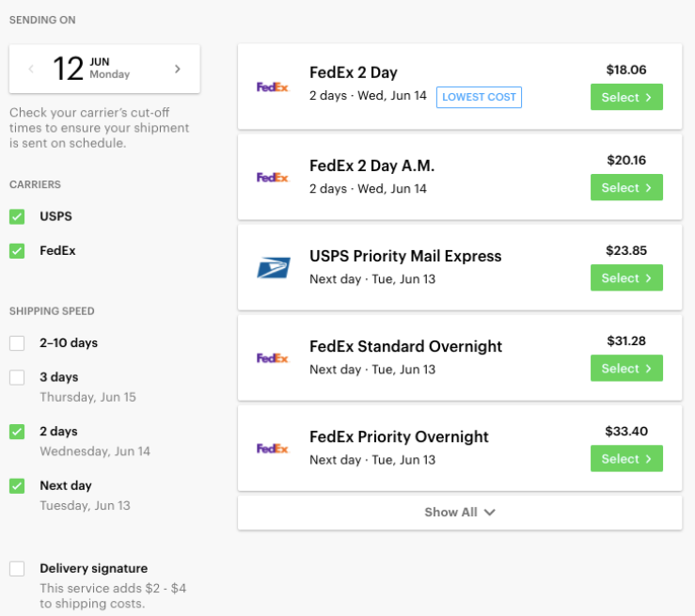Click the $31.28 price
Screen dimensions: 695x616
pos(626,340)
